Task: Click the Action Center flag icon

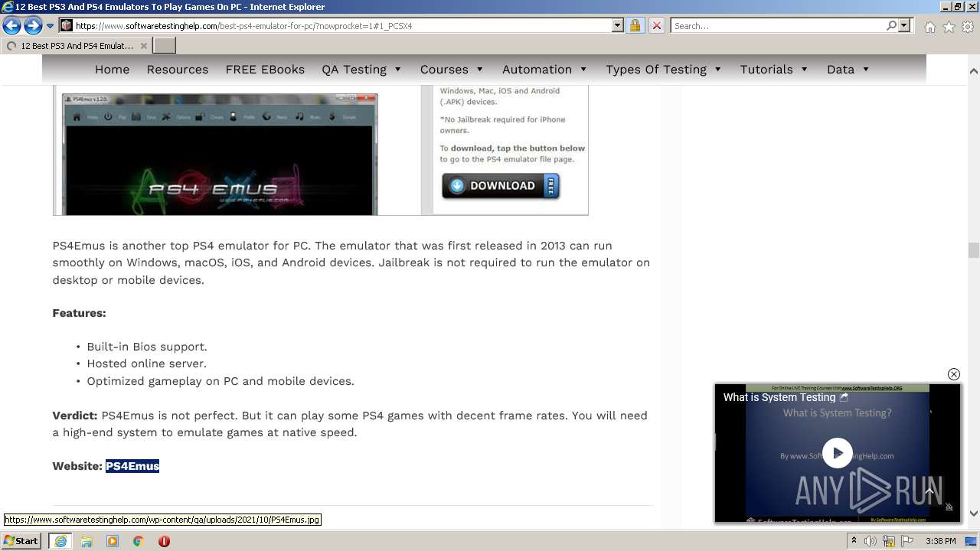Action: [x=907, y=541]
